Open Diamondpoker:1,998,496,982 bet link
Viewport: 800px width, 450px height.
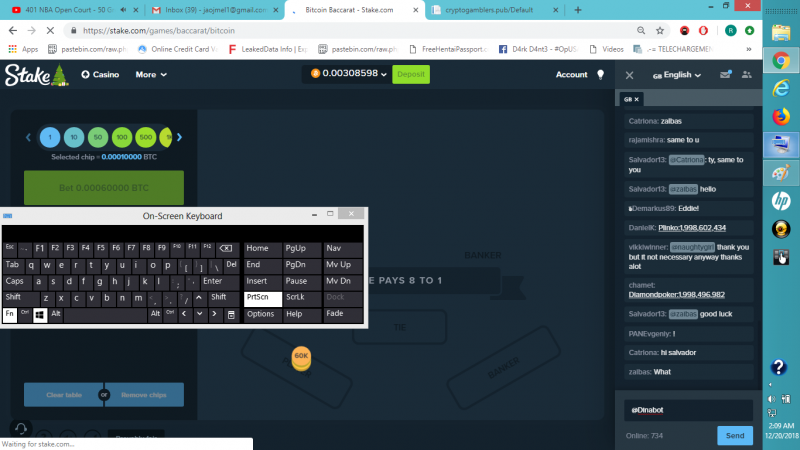677,295
